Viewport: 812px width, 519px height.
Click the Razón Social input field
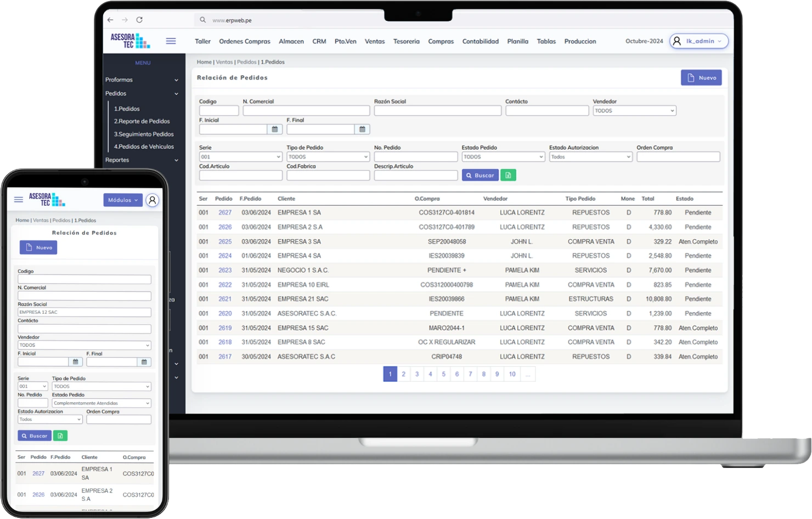click(x=437, y=111)
